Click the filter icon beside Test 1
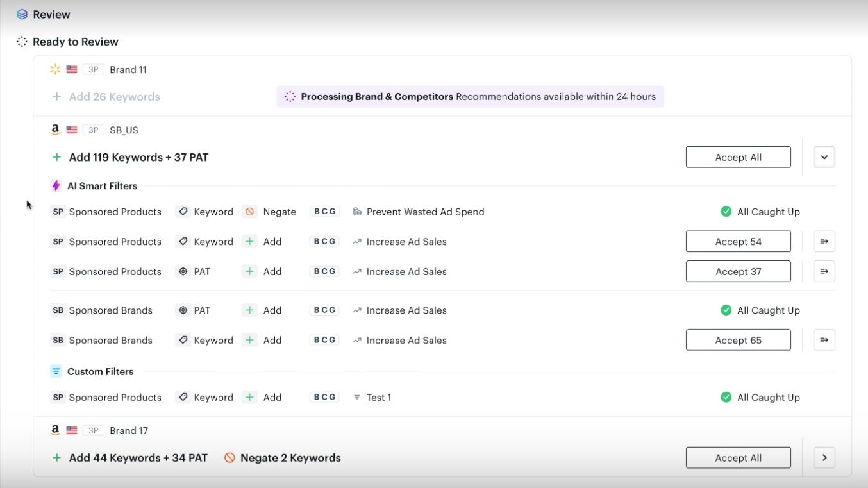The image size is (868, 488). pyautogui.click(x=357, y=398)
